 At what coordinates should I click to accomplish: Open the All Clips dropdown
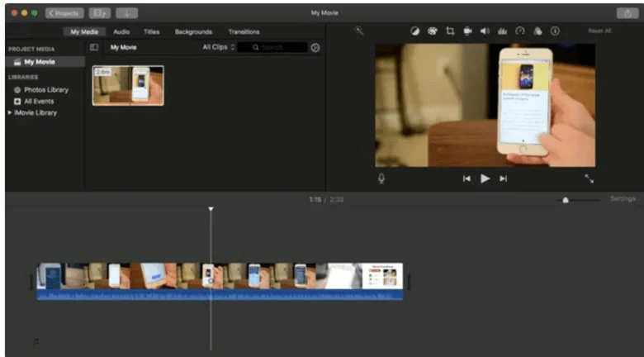pyautogui.click(x=219, y=47)
